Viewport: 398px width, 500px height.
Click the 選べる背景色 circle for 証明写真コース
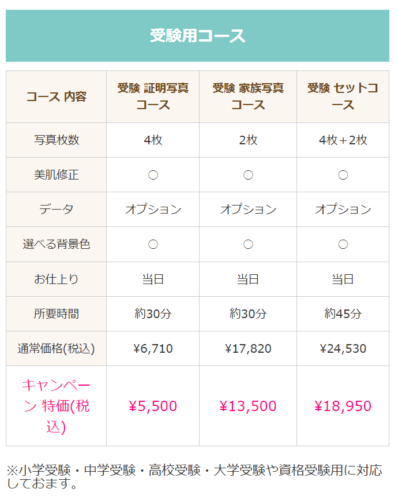153,244
